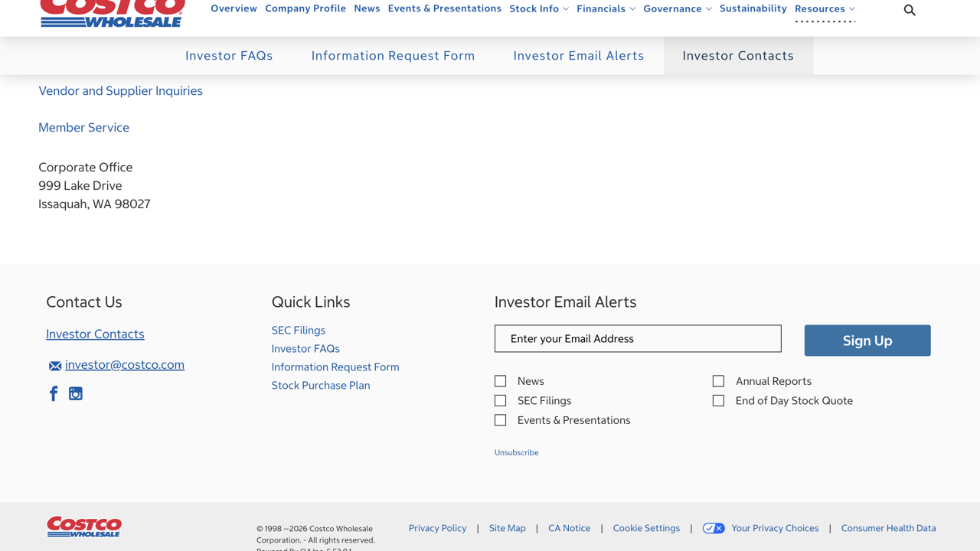Open Company Profile in top navigation

tap(305, 8)
